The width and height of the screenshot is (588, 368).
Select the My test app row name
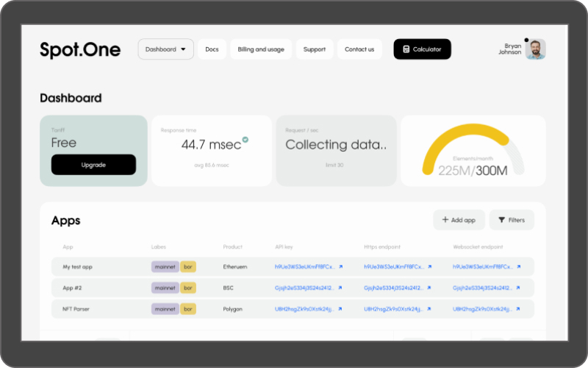click(x=77, y=266)
